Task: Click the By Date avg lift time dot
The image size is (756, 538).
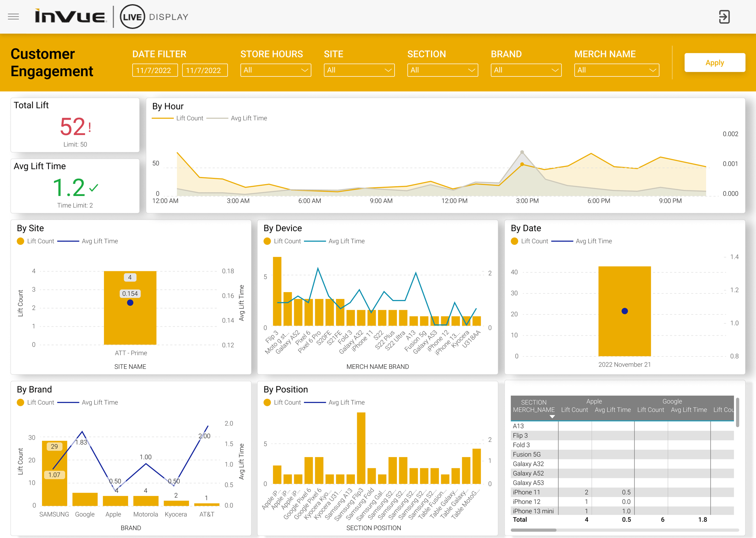Action: [x=624, y=311]
